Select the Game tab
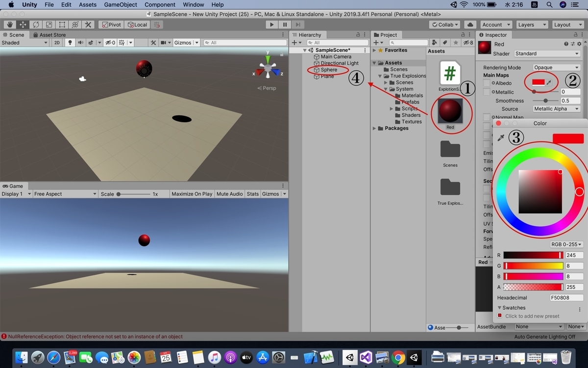 (13, 186)
